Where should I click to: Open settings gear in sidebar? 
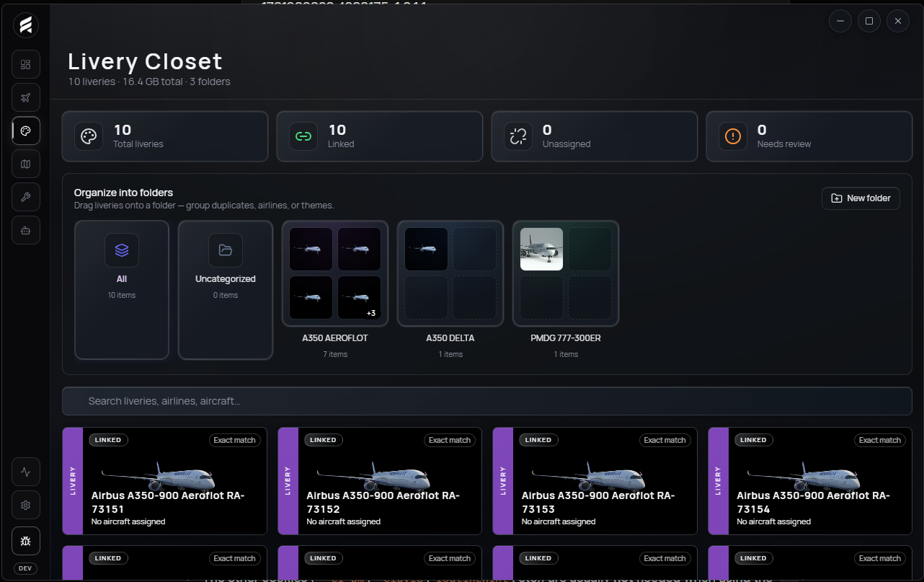[26, 505]
